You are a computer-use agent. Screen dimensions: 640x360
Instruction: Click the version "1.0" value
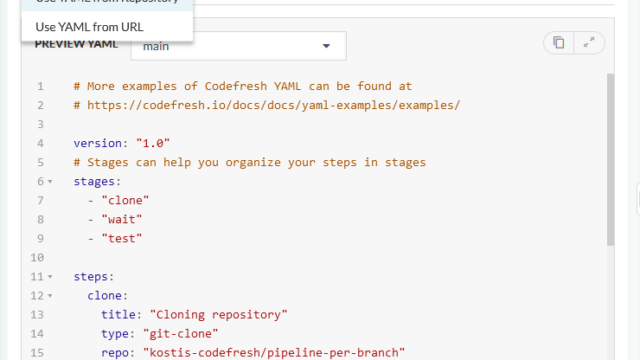153,143
